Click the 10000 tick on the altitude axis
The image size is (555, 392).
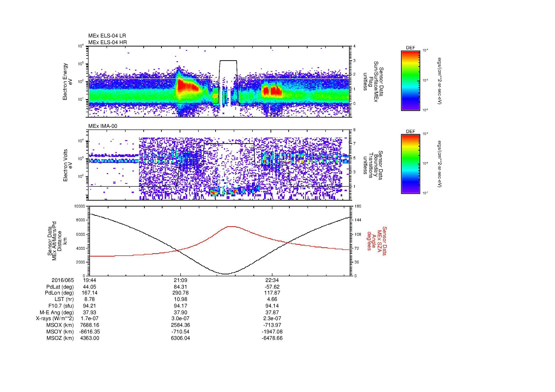[80, 206]
